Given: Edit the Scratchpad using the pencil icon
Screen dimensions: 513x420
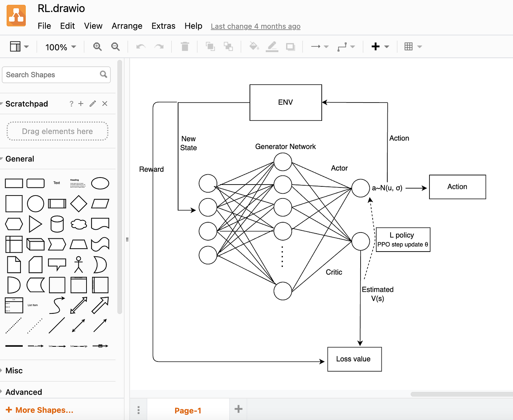Looking at the screenshot, I should point(92,104).
